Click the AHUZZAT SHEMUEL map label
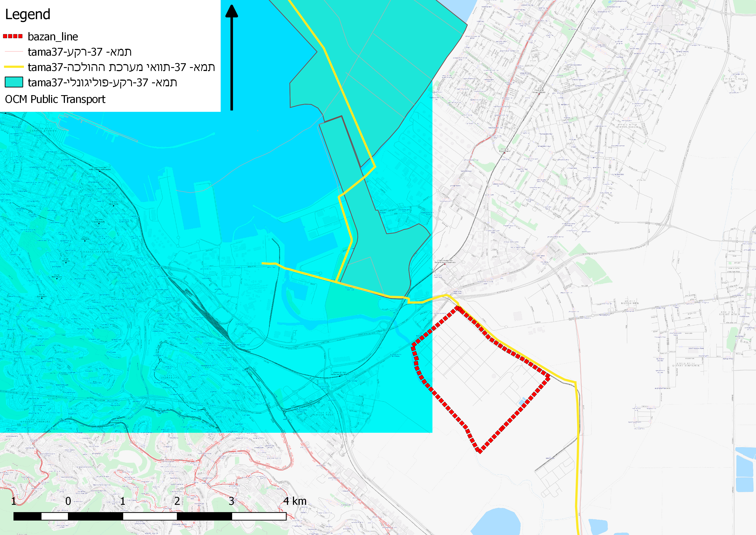756x535 pixels. (36, 422)
